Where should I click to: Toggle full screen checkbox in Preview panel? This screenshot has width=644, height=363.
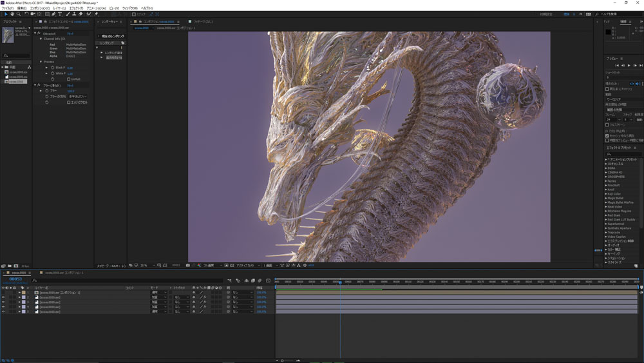tap(607, 124)
